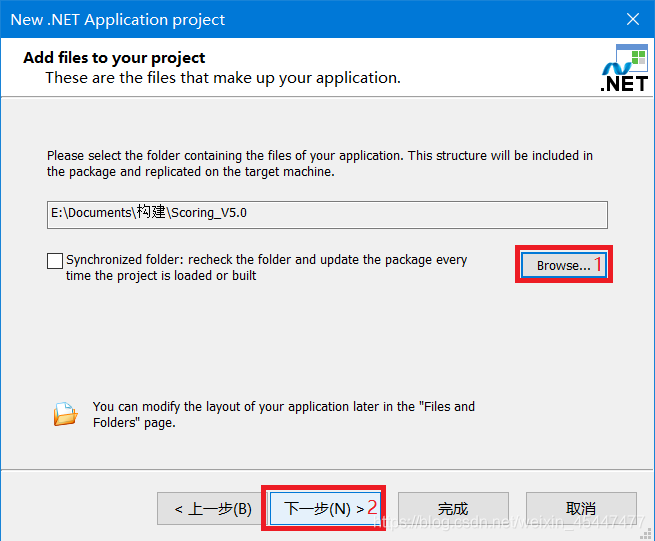Go back with 上一步(B) button
Viewport: 655px width, 541px height.
[210, 508]
